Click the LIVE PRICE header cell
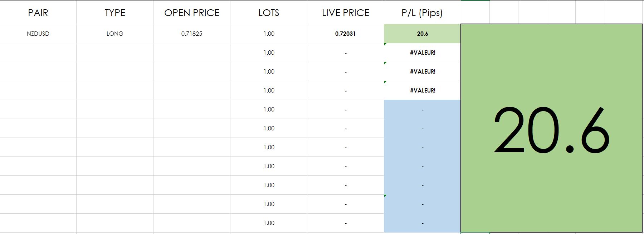Screen dimensions: 644x234 click(346, 13)
